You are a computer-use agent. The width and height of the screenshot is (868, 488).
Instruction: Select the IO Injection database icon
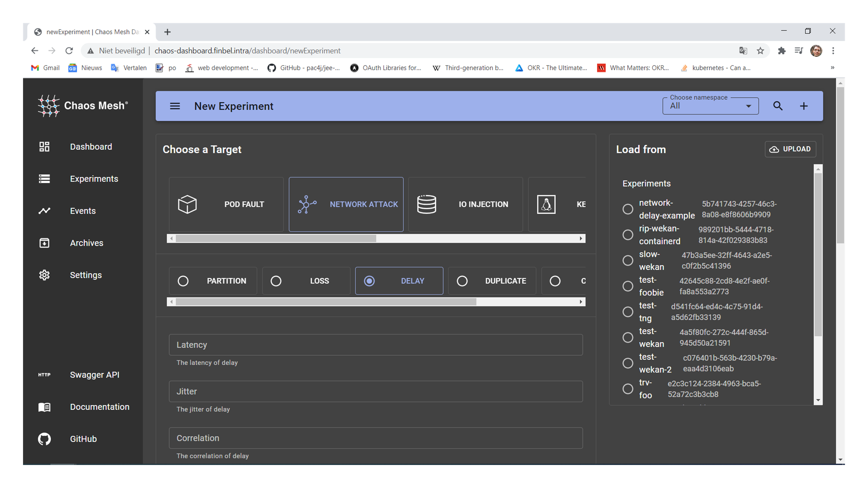click(x=427, y=204)
